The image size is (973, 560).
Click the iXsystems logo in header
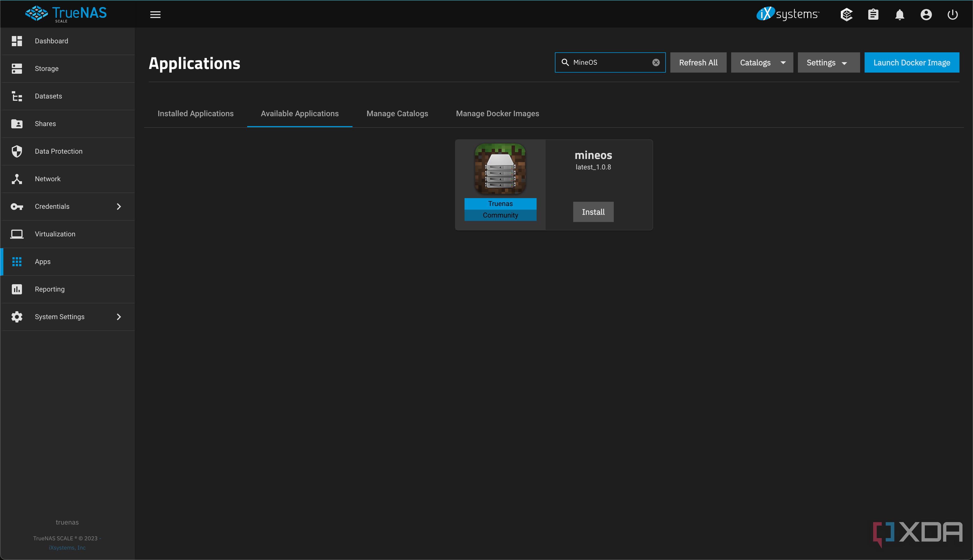[788, 14]
